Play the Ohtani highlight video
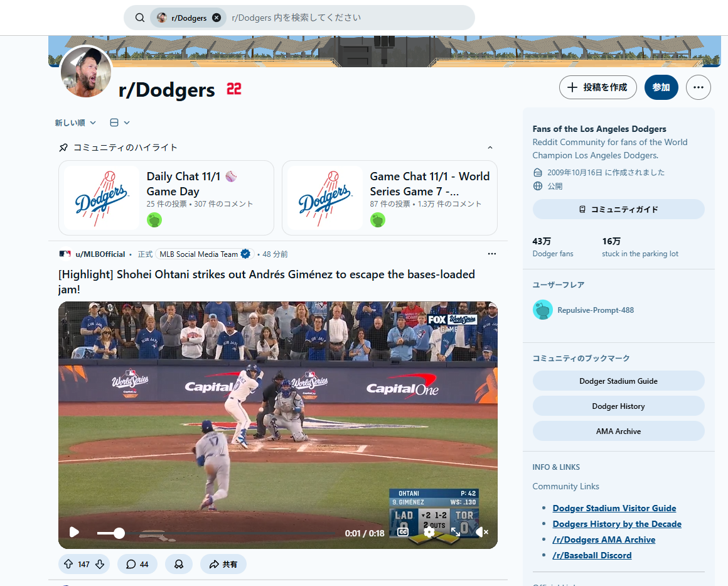 pos(74,533)
